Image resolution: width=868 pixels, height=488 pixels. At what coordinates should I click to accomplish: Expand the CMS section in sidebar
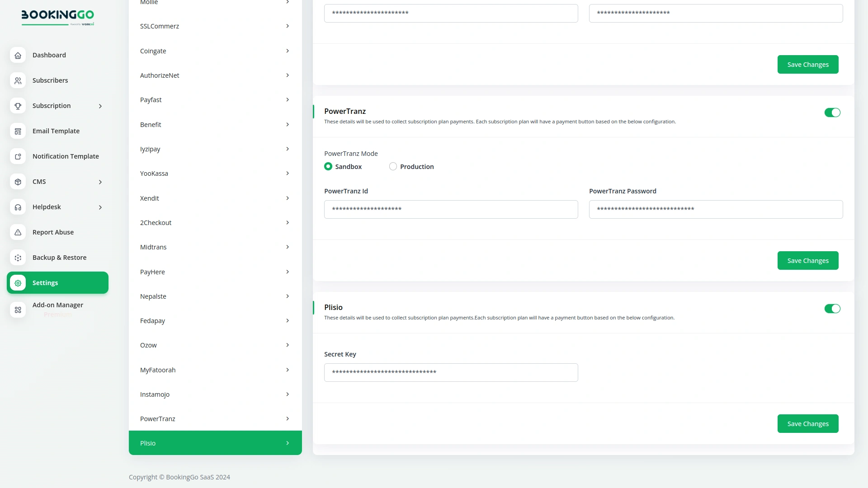point(100,182)
